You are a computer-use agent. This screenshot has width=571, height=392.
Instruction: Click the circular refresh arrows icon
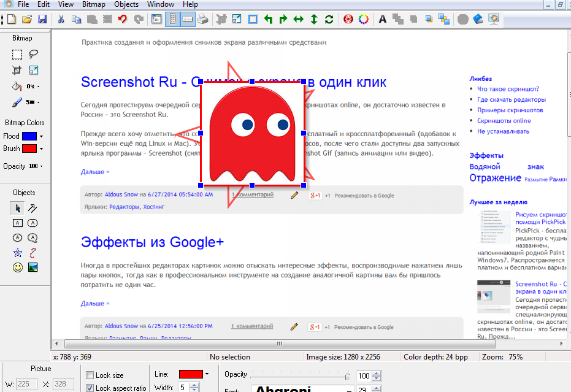(329, 19)
